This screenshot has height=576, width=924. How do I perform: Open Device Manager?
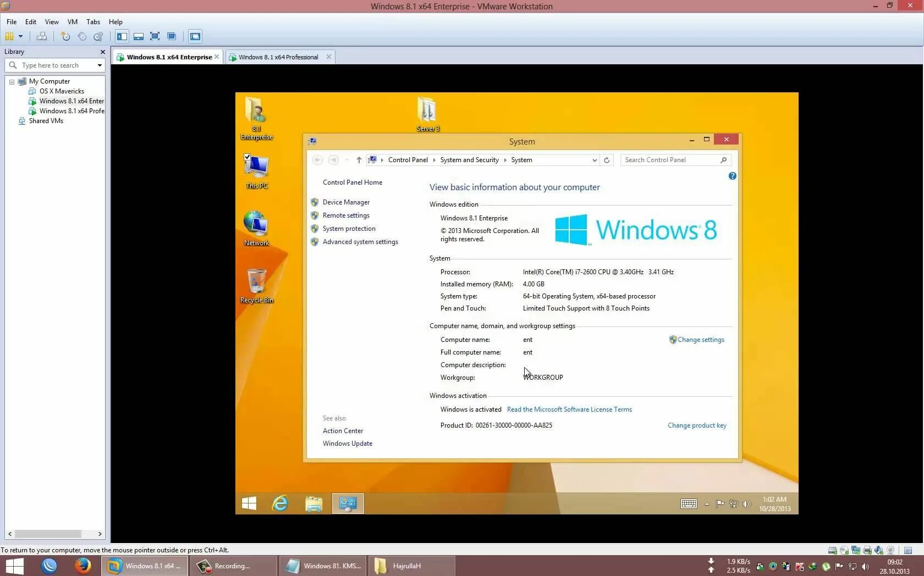[346, 202]
